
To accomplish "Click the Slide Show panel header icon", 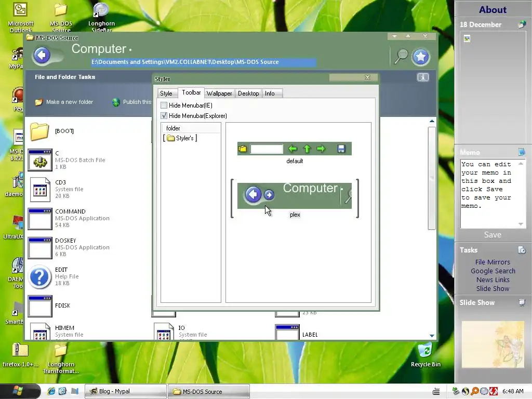I will (522, 303).
